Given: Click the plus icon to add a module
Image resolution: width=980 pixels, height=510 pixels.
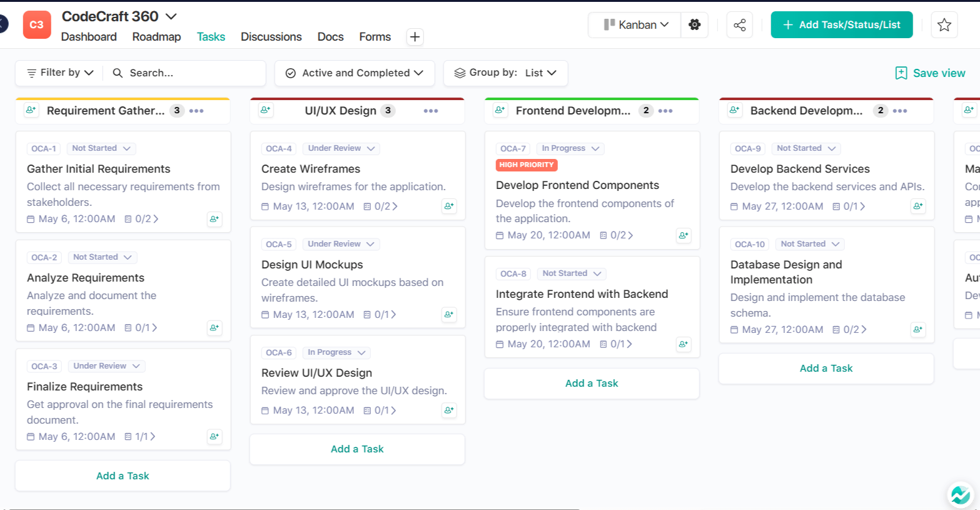Looking at the screenshot, I should click(x=414, y=37).
